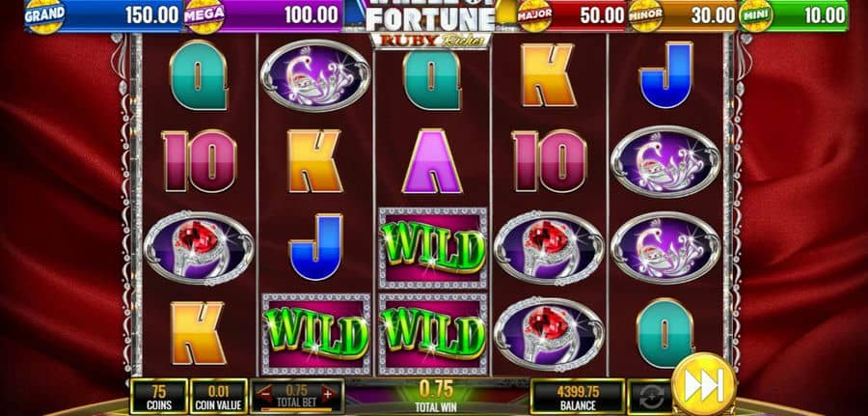Screen dimensions: 868x416
Task: Click the purple A symbol on middle reel
Action: coord(432,161)
